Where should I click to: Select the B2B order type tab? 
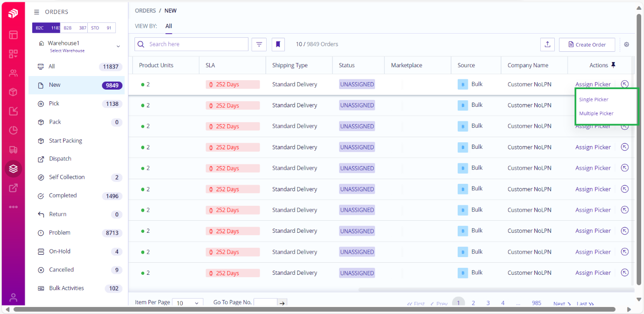click(x=74, y=28)
